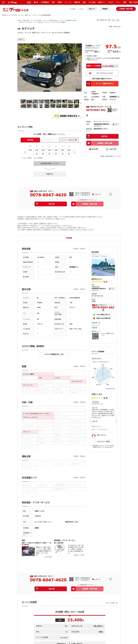Open 閲覧履歴 browsing history
138x644 pixels.
tap(105, 9)
